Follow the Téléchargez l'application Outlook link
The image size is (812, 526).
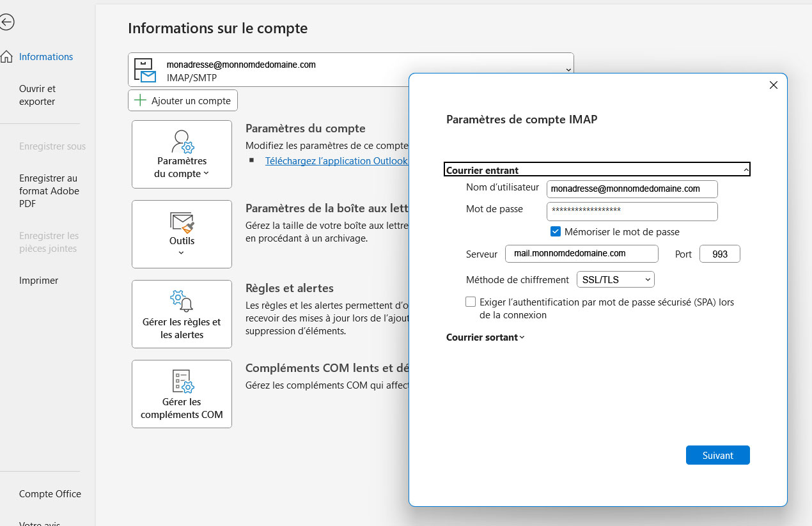336,161
